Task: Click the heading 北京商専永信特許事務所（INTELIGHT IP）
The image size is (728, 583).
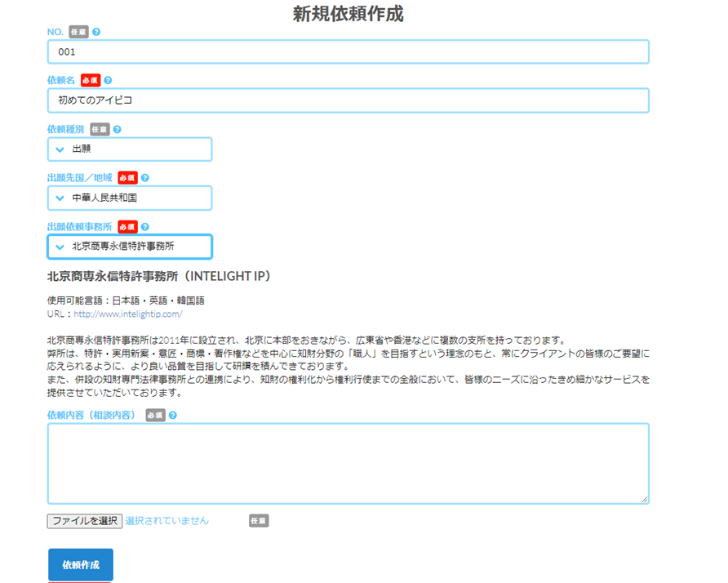Action: pos(159,277)
